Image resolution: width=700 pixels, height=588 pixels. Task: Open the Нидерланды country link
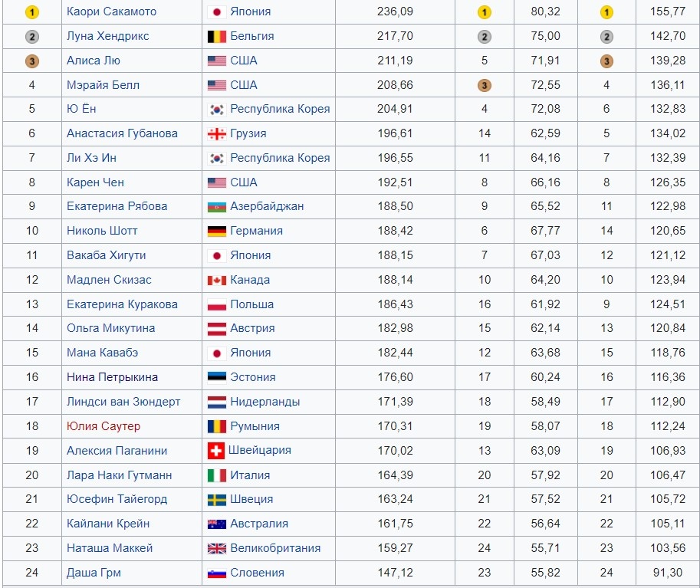click(265, 402)
